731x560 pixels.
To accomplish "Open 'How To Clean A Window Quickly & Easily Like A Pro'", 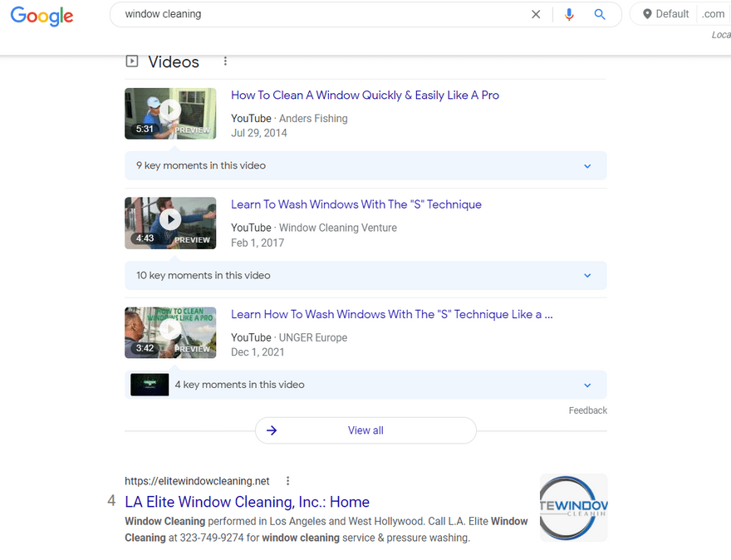I will (365, 95).
